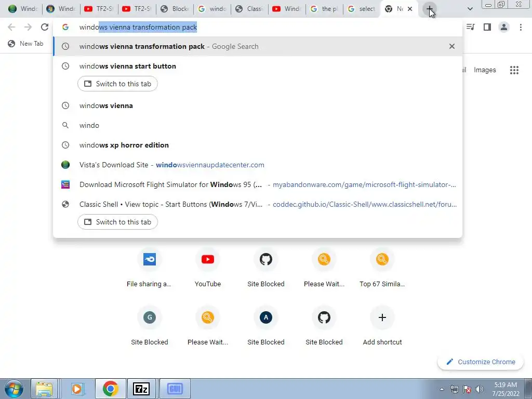
Task: Click the Customize Chrome button
Action: 481,362
